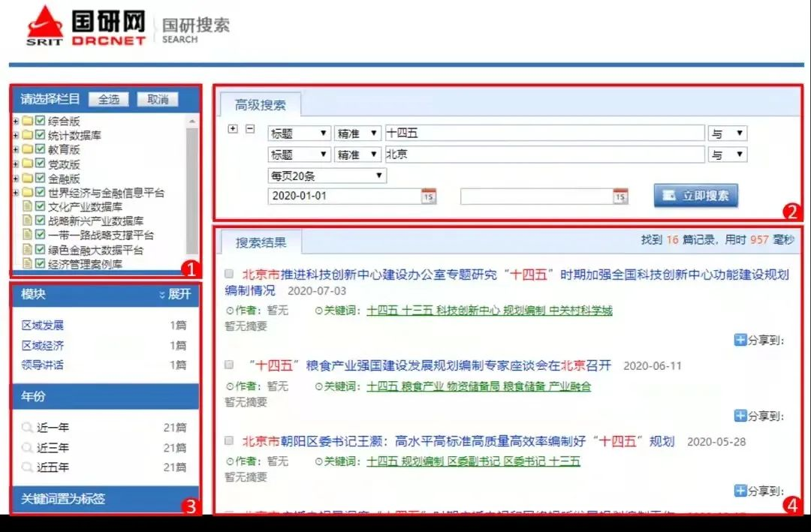Viewport: 811px width, 532px height.
Task: Click the folder icon beside 教育版
Action: [28, 149]
